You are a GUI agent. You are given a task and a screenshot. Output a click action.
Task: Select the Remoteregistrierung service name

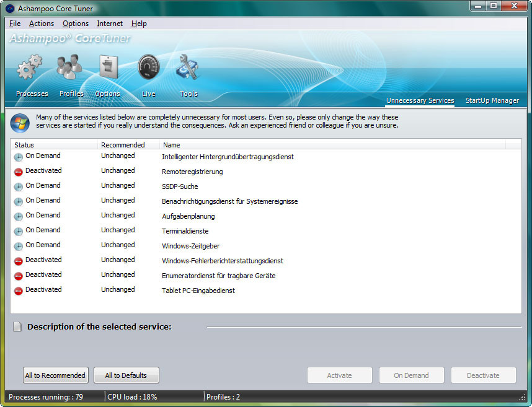point(192,172)
